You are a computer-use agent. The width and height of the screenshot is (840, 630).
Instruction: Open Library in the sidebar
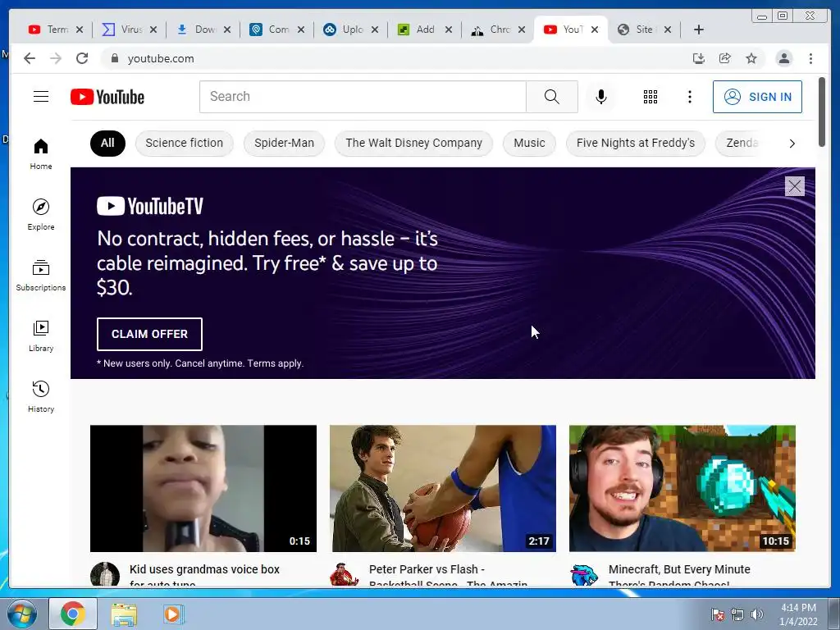point(41,336)
